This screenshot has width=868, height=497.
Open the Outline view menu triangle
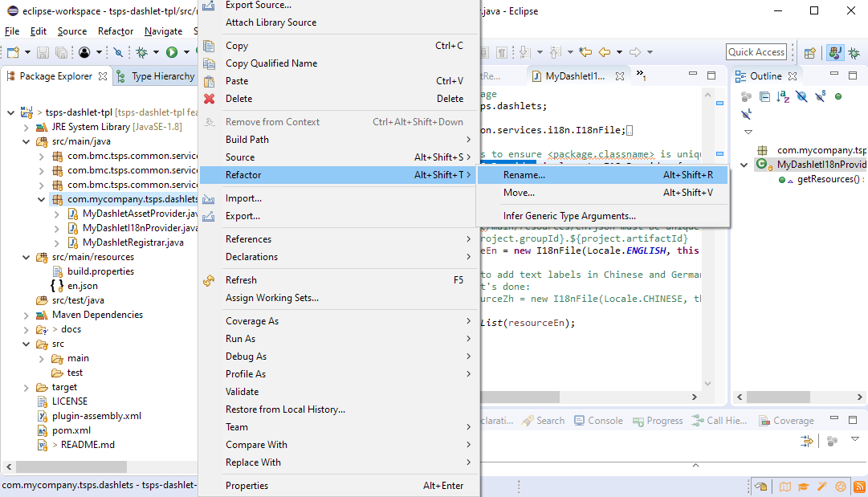[x=748, y=132]
